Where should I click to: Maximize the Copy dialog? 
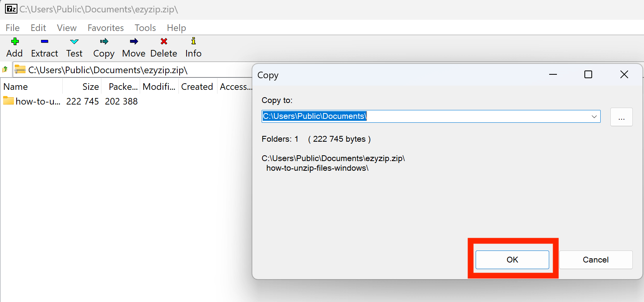point(588,74)
